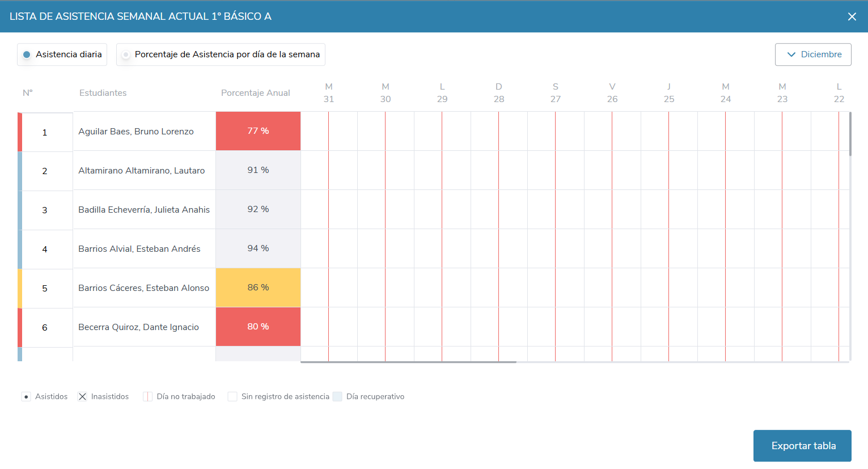
Task: Click the Asistidos legend dot icon
Action: [x=26, y=396]
